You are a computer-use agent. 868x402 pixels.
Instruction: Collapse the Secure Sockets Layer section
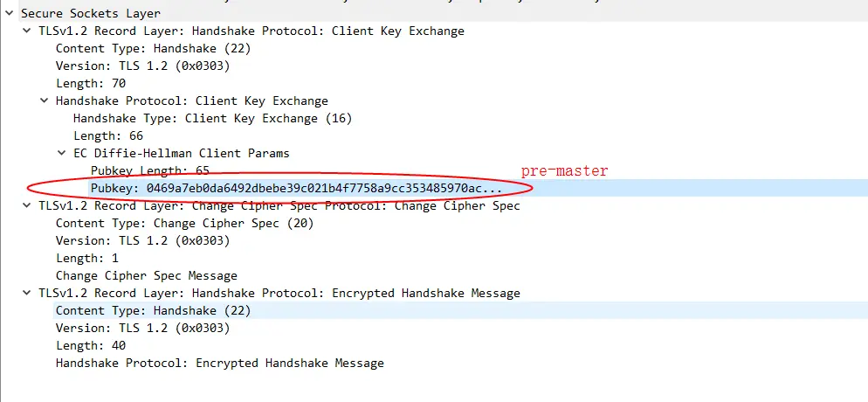click(x=9, y=13)
